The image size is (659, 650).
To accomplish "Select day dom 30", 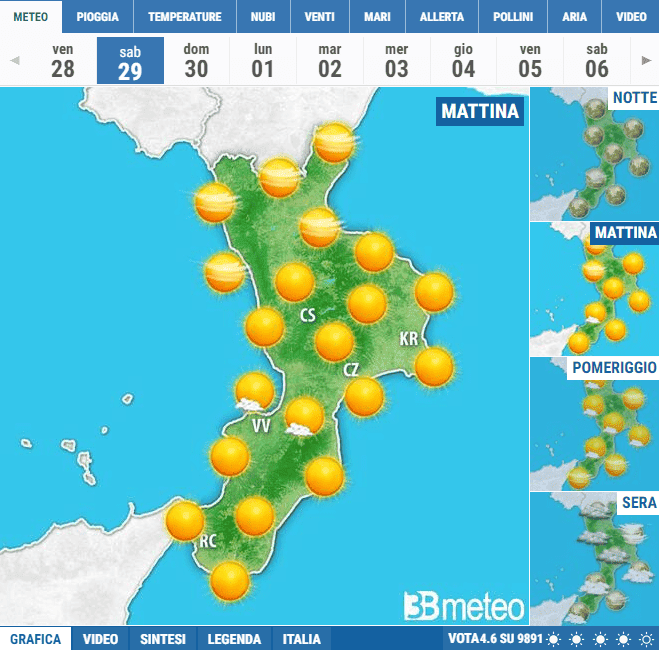I will 196,61.
